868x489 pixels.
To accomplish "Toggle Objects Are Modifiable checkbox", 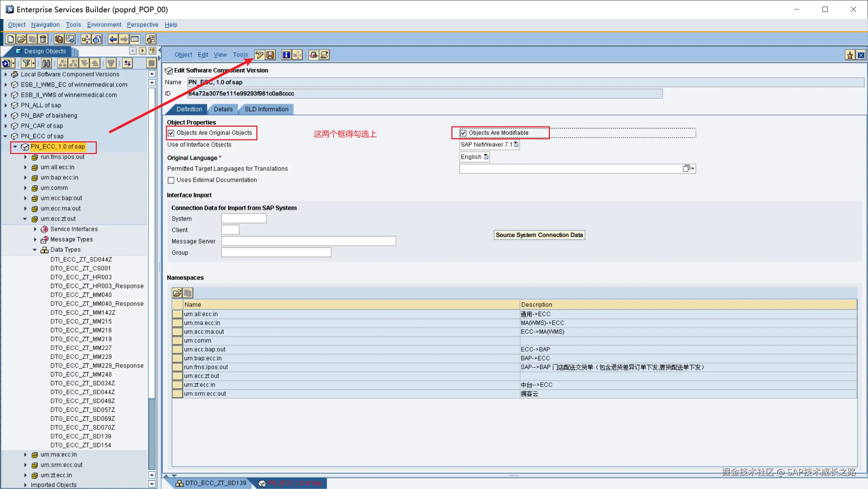I will (x=463, y=133).
